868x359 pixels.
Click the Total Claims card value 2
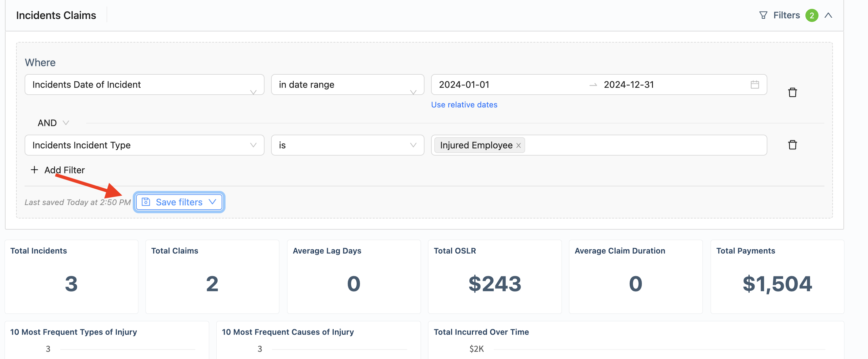(212, 284)
